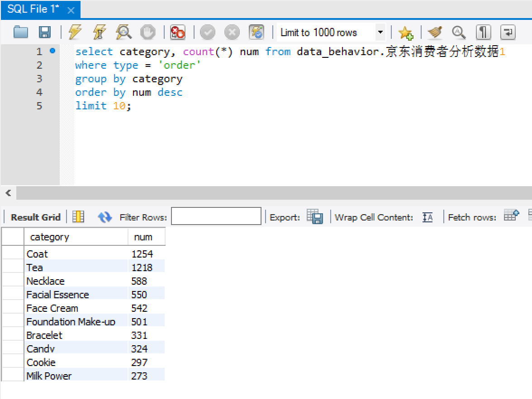
Task: Click the scroll-left arrow of editor scrollbar
Action: pos(9,193)
